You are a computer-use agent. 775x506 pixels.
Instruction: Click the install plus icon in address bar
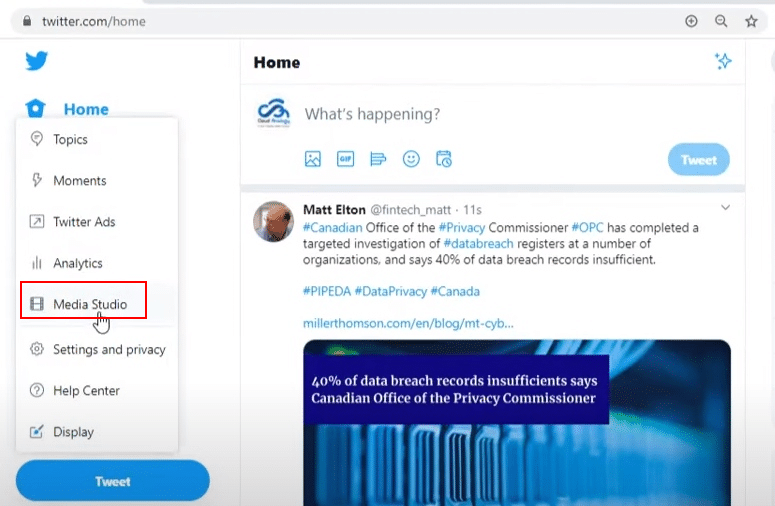[691, 21]
